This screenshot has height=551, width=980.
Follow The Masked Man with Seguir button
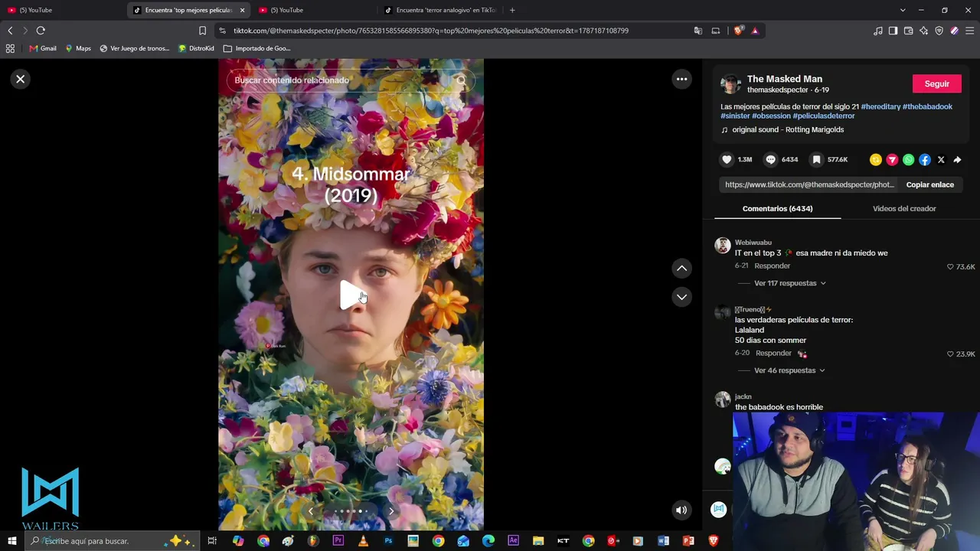tap(936, 84)
